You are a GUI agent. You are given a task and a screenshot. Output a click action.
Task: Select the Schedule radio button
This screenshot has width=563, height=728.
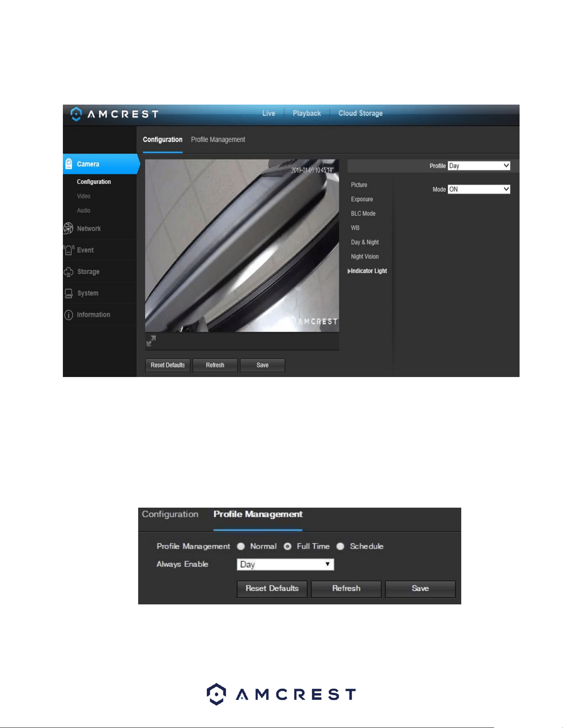tap(340, 546)
